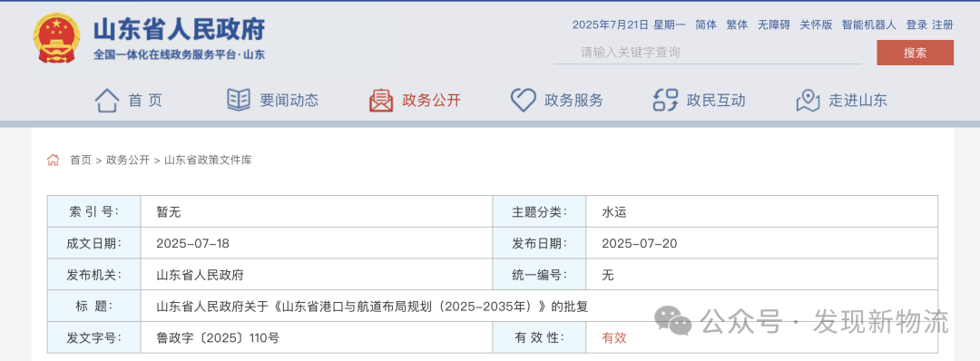Open 政务公开 breadcrumb link
Image resolution: width=980 pixels, height=361 pixels.
tap(128, 160)
